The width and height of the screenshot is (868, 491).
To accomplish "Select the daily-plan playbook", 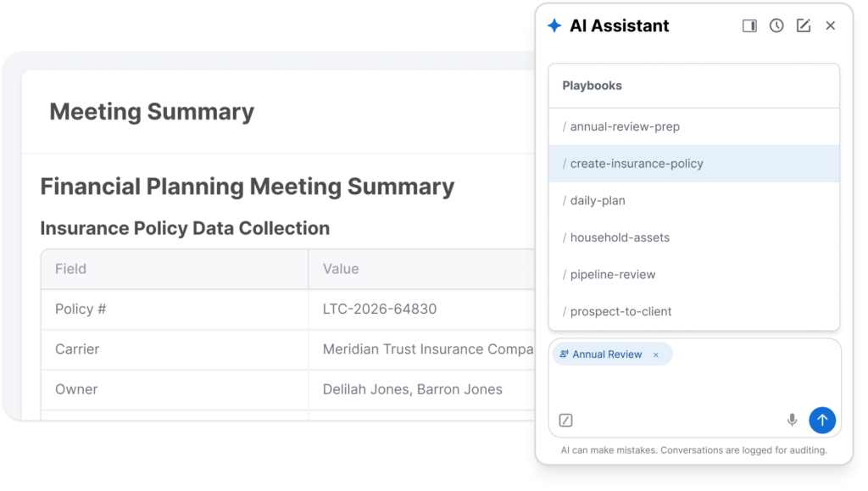I will coord(694,200).
